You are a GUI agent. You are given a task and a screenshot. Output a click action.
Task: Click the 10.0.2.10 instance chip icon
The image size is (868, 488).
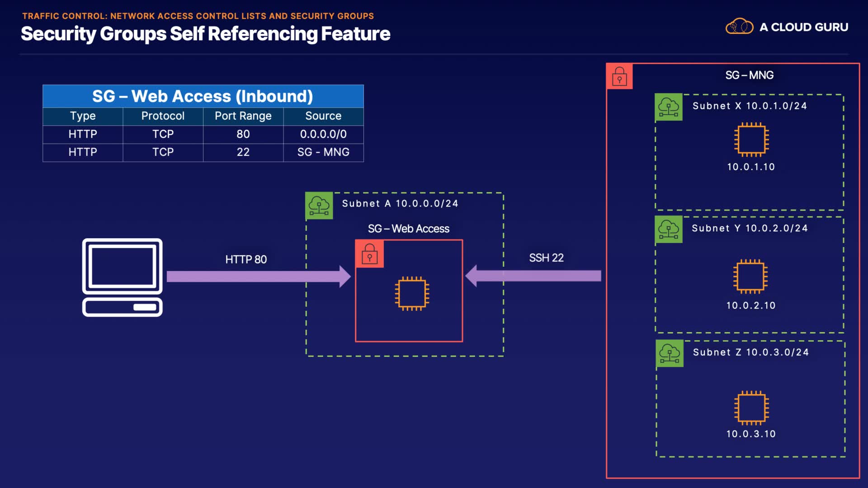[x=750, y=277]
